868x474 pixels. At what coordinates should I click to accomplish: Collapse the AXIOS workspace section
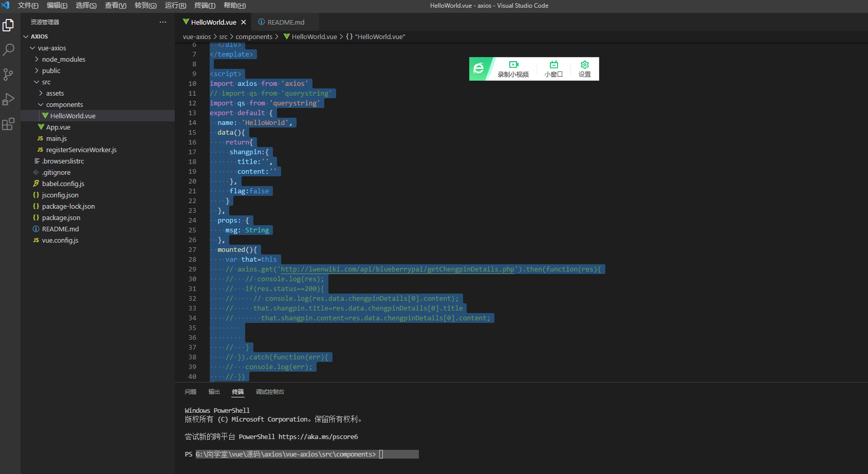26,37
